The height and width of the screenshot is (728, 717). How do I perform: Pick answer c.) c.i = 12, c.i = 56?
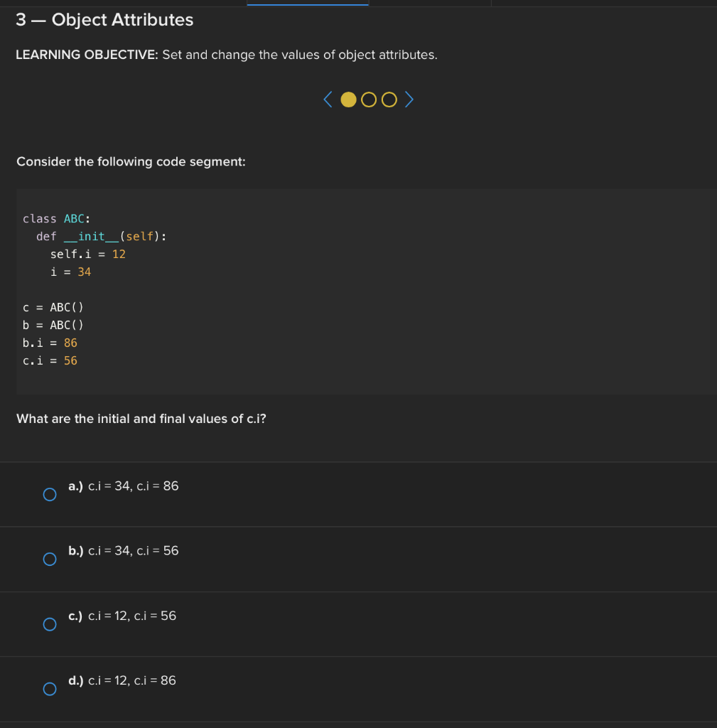49,624
